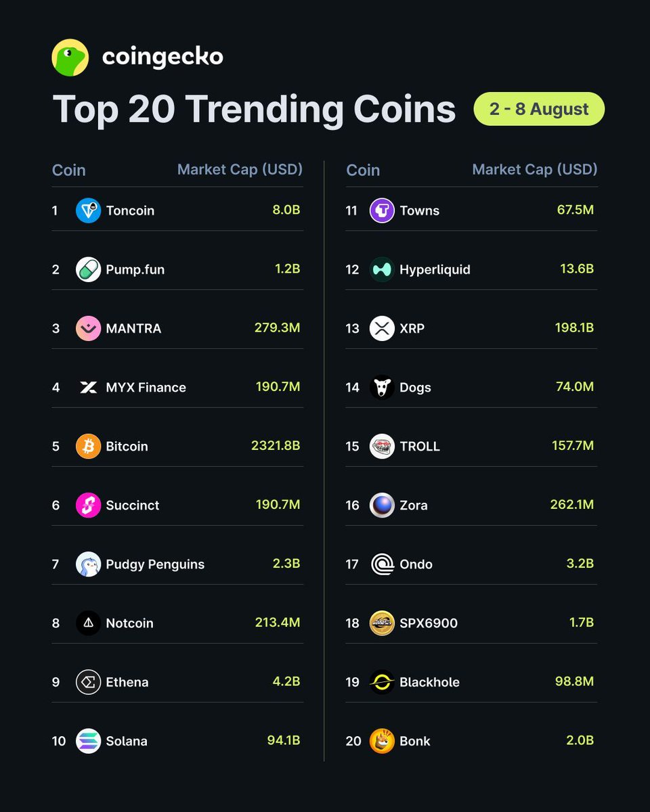
Task: Open the MYX Finance coin name
Action: [x=146, y=388]
